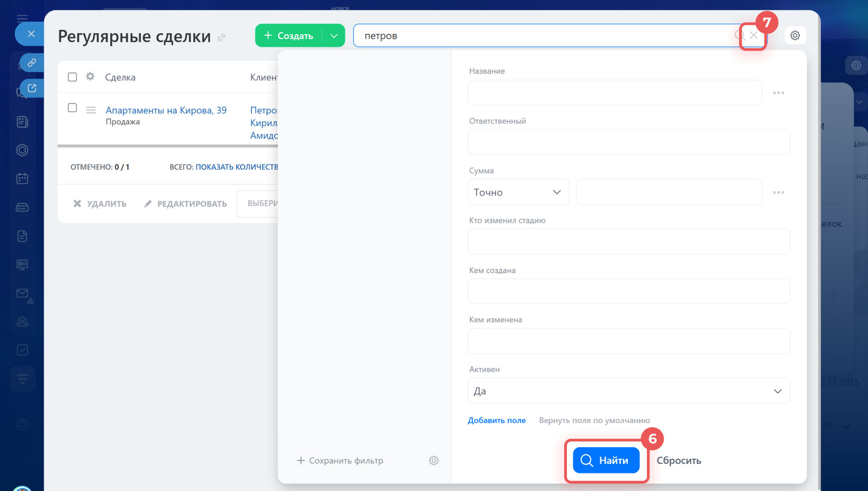
Task: Click the Добавить поле link
Action: (x=496, y=420)
